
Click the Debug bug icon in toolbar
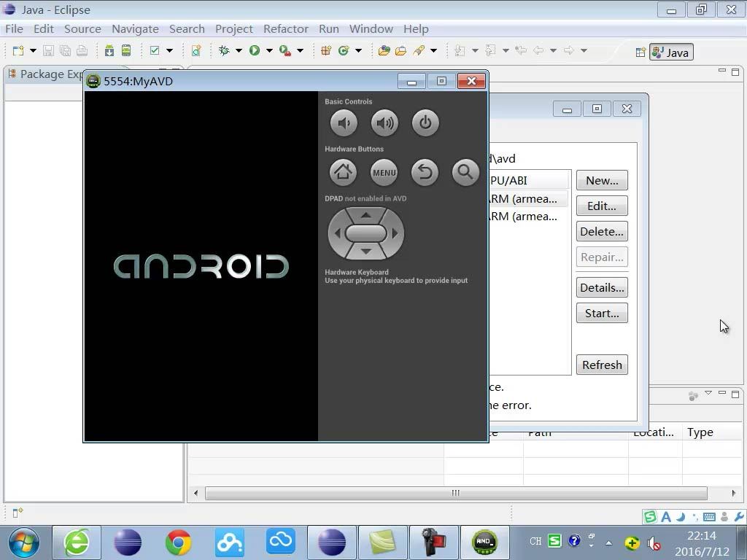click(224, 50)
